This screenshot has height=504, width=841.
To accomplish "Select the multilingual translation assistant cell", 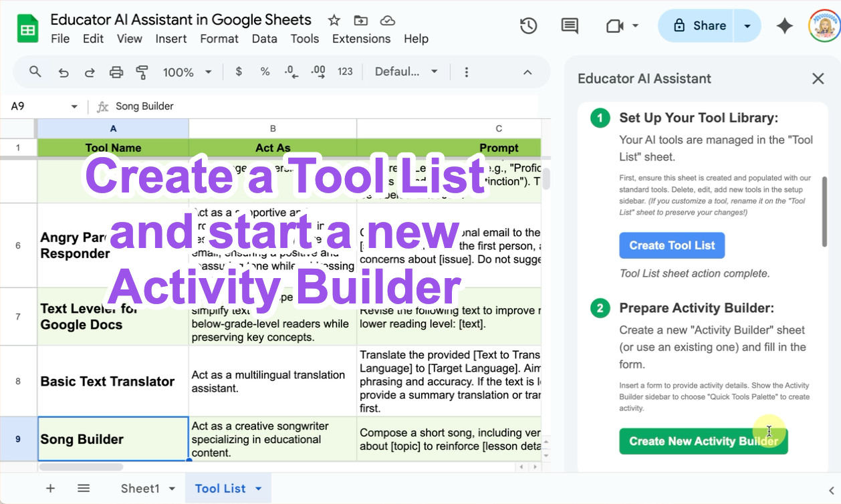I will [x=273, y=381].
